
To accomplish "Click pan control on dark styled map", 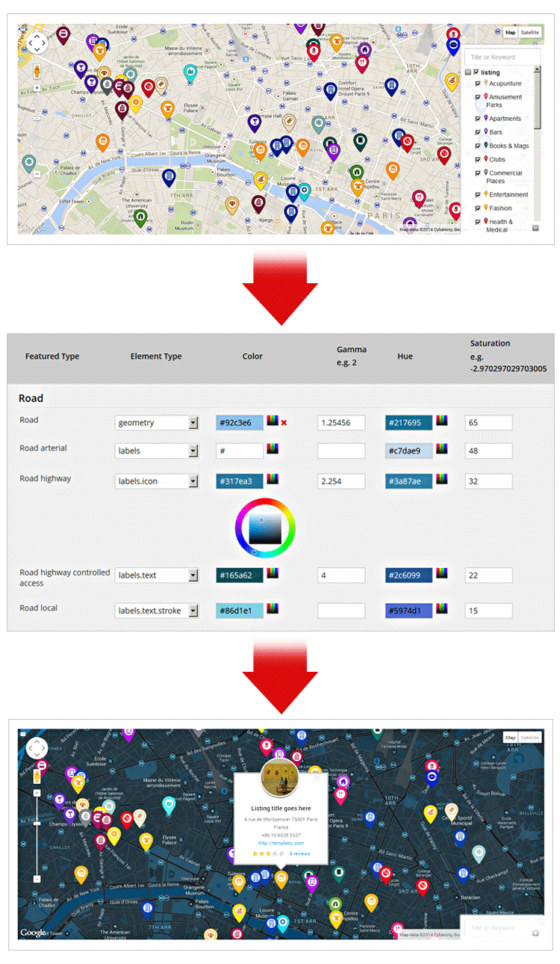I will [37, 747].
